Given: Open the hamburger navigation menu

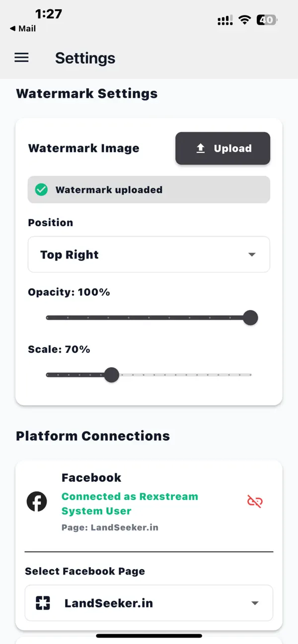Looking at the screenshot, I should pos(21,58).
